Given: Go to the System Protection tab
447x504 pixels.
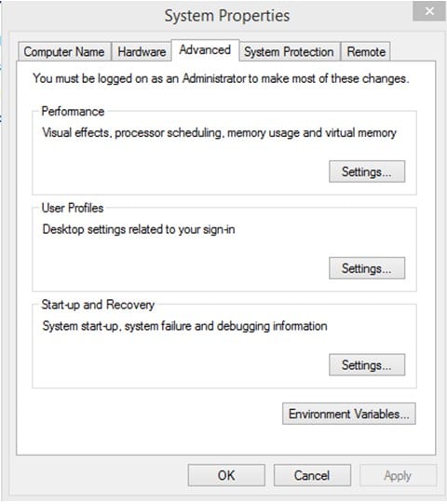Looking at the screenshot, I should [x=289, y=51].
